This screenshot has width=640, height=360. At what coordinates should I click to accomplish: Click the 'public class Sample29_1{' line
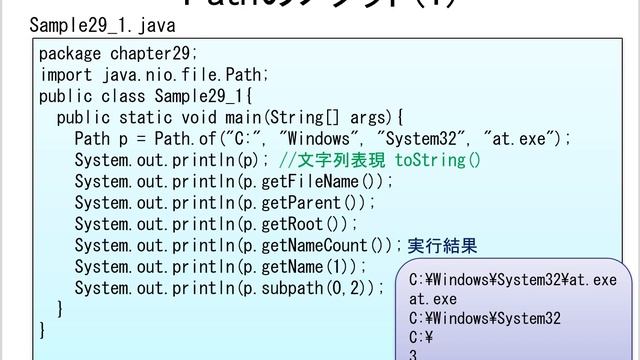point(146,96)
